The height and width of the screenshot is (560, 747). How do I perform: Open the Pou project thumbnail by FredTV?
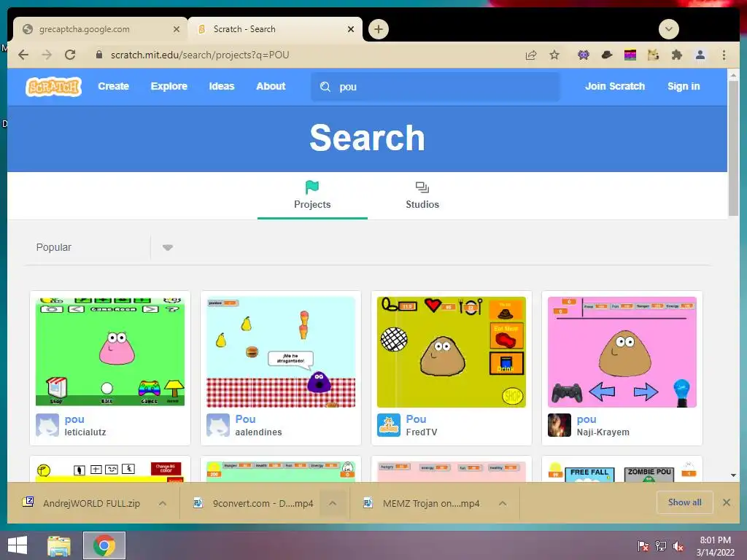coord(451,352)
